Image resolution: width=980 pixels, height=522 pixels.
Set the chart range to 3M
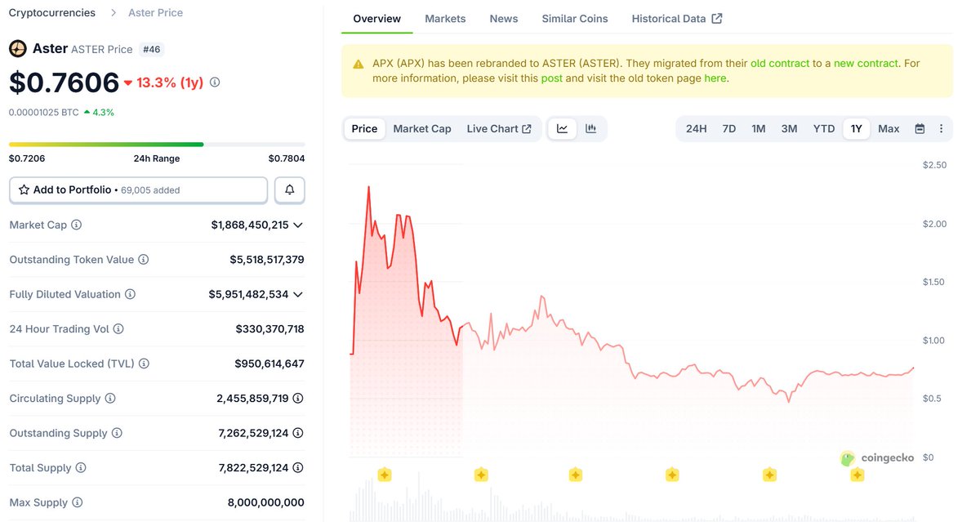point(789,129)
